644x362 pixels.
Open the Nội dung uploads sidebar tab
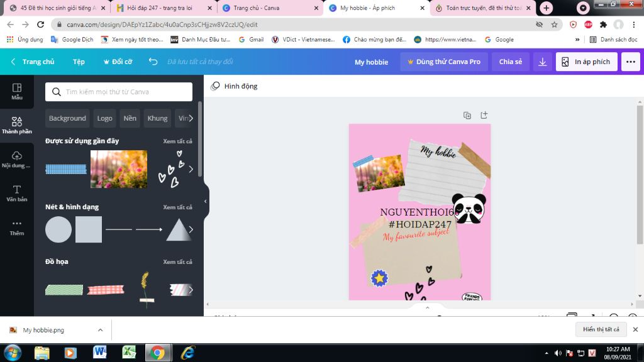coord(17,160)
